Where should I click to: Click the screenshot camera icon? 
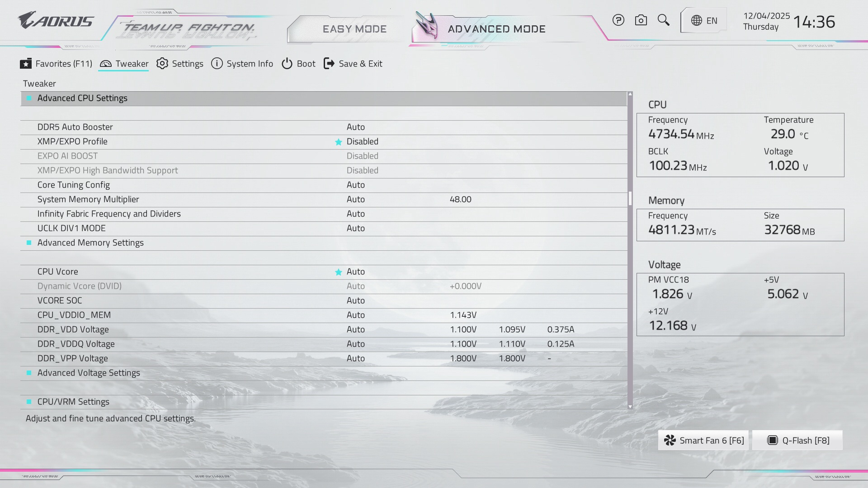[641, 20]
